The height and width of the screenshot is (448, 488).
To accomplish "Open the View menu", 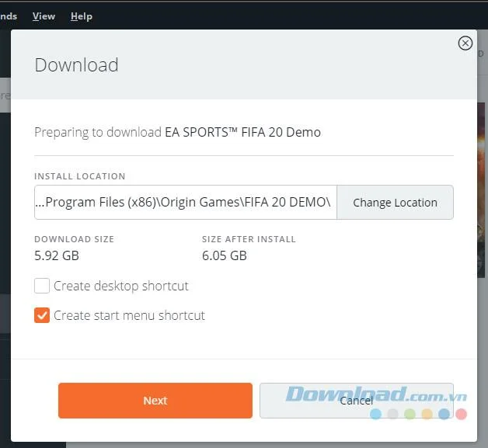I will pyautogui.click(x=44, y=16).
